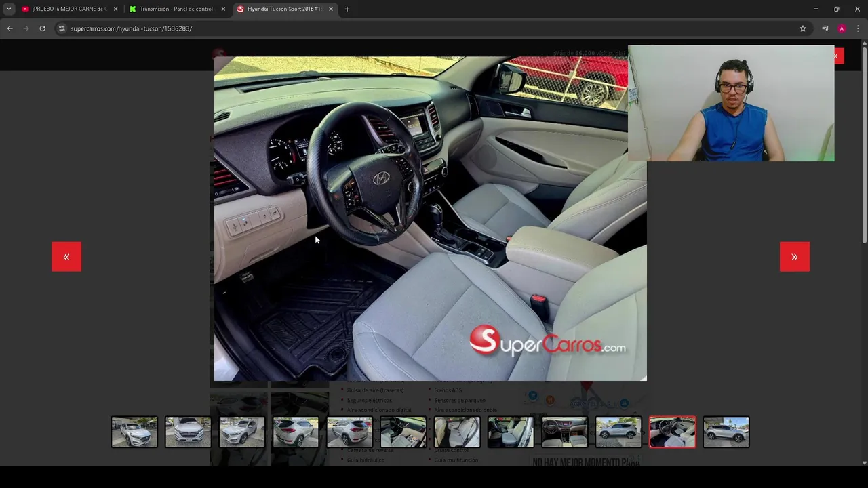Open the Chrome profile avatar menu
The height and width of the screenshot is (488, 868).
click(842, 28)
